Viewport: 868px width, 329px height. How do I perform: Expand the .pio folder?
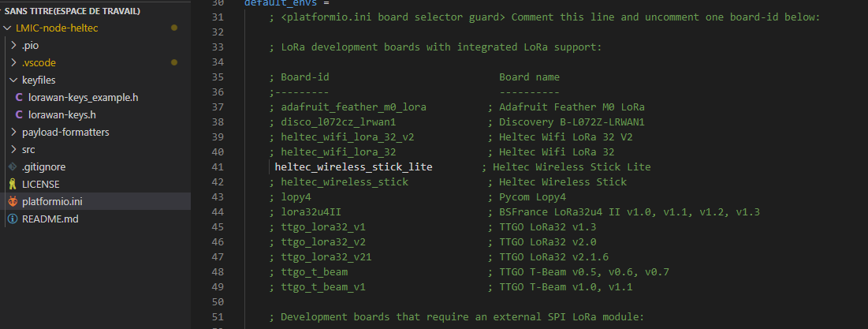[14, 46]
